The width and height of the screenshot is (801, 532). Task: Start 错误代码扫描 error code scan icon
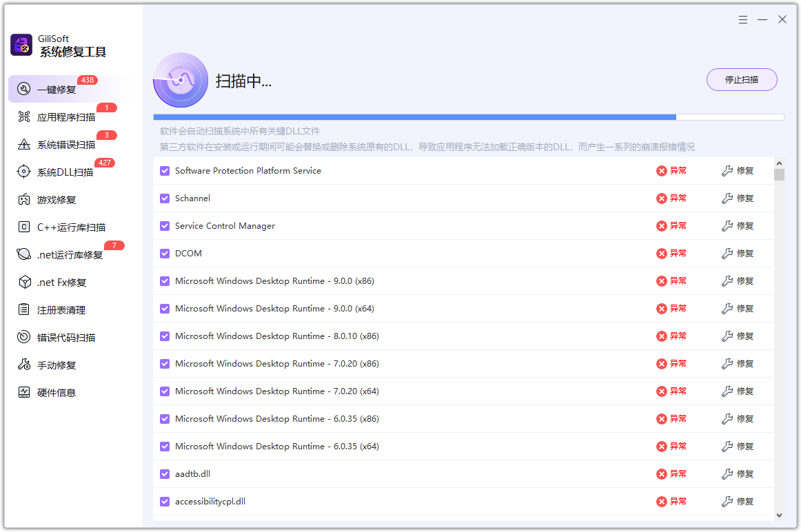(25, 337)
